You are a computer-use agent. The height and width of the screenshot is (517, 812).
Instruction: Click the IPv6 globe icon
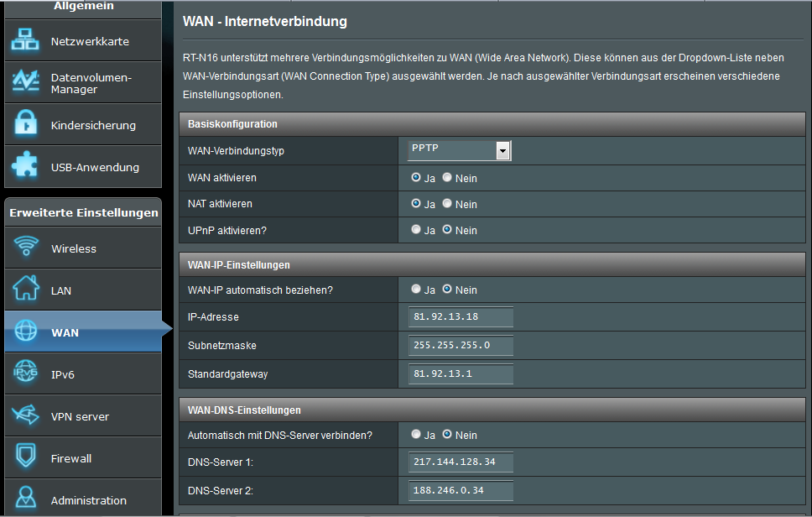tap(25, 374)
